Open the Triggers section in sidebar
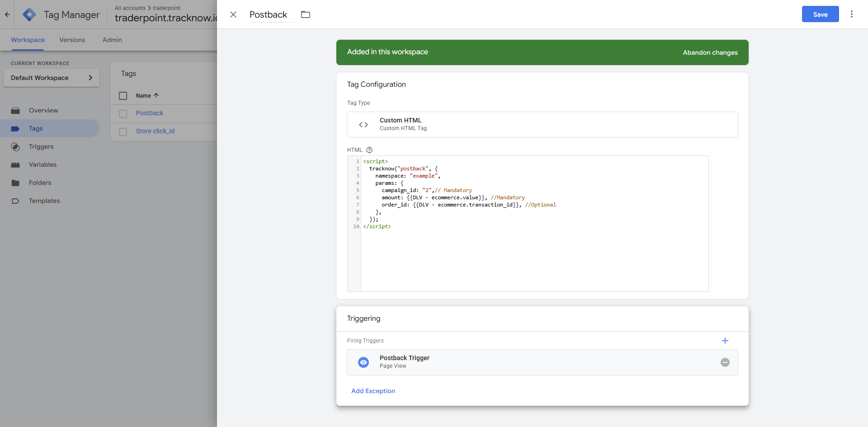Screen dimensions: 868x427 pos(41,146)
